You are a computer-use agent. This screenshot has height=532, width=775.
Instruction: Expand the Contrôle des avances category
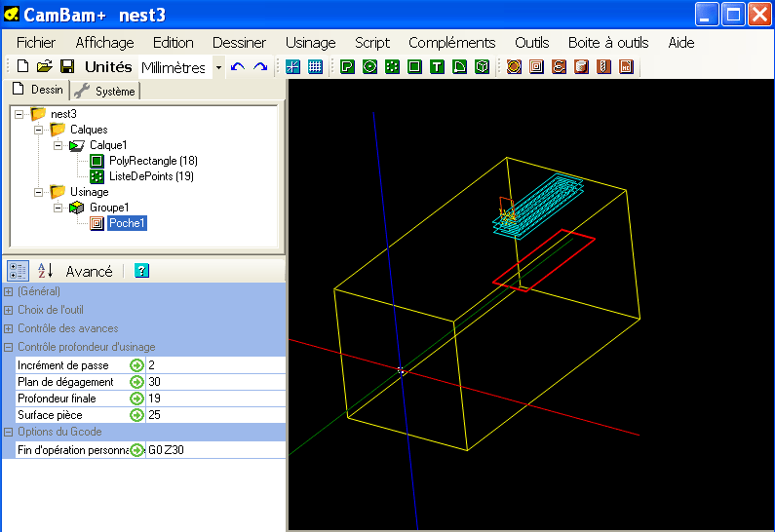tap(9, 329)
